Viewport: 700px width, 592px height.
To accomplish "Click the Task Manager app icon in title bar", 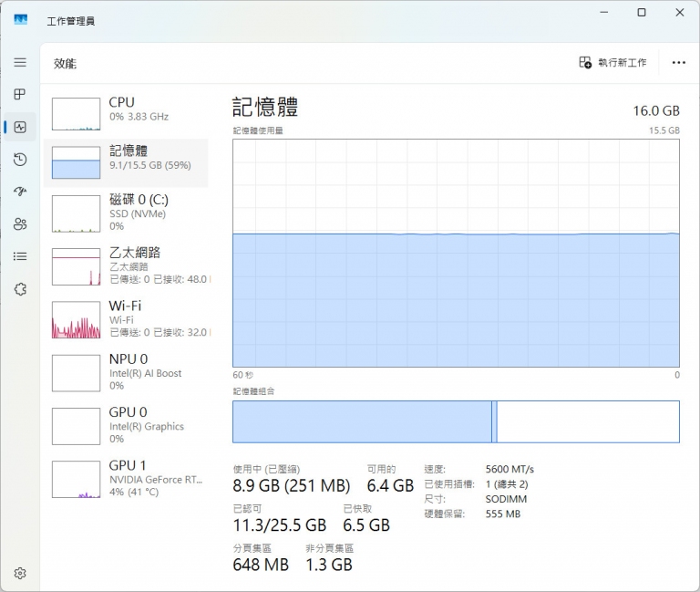I will (21, 20).
